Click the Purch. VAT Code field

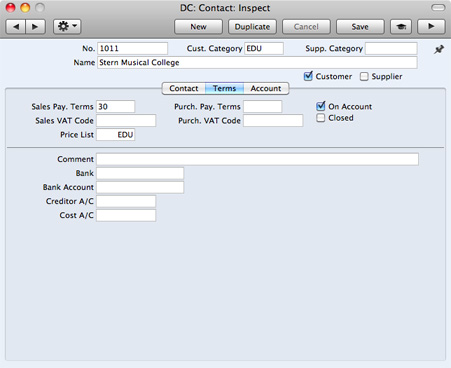click(273, 120)
